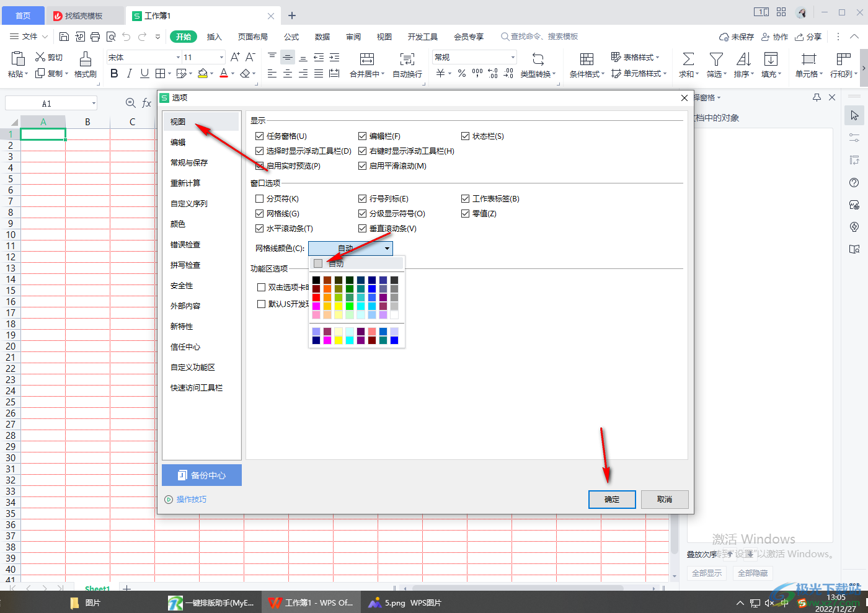Choose the 自动 color option
This screenshot has width=868, height=613.
(356, 263)
